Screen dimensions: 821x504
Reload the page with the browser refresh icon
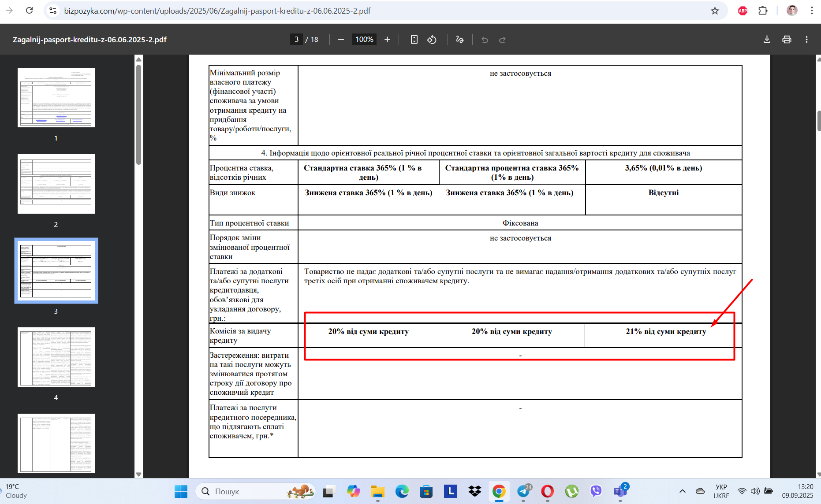pos(30,11)
